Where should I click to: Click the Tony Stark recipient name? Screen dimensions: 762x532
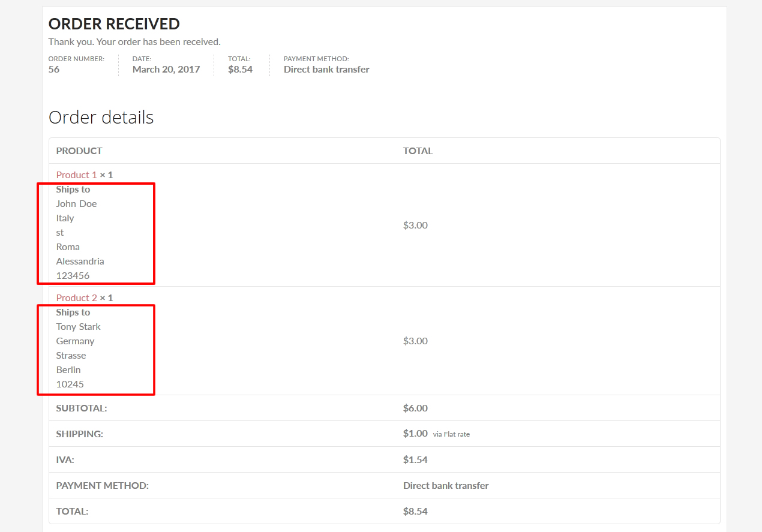78,326
